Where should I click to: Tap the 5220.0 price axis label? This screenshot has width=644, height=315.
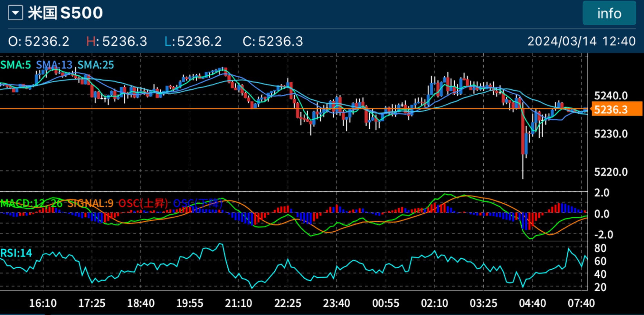point(611,172)
